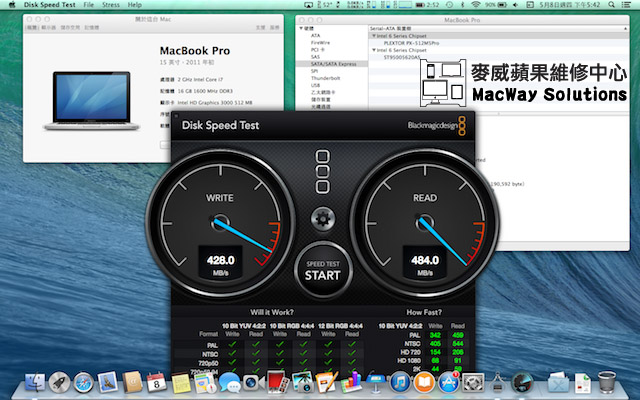This screenshot has height=400, width=640.
Task: Launch Safari from the Dock
Action: (83, 383)
